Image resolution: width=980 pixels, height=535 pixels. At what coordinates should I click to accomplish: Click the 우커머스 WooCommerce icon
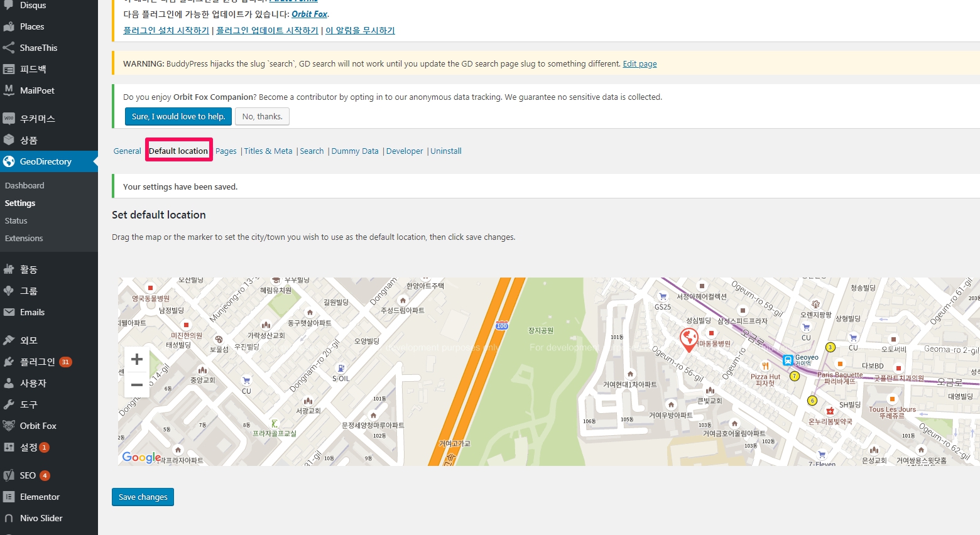(x=9, y=119)
